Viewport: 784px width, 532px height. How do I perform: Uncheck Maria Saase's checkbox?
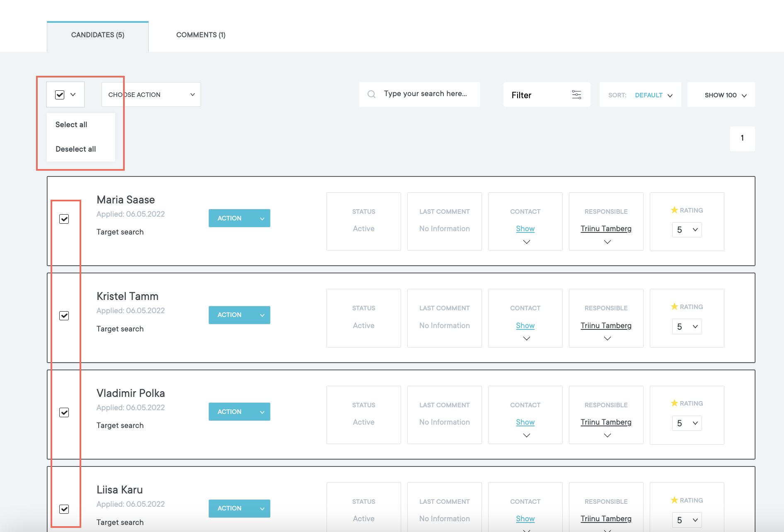coord(64,219)
